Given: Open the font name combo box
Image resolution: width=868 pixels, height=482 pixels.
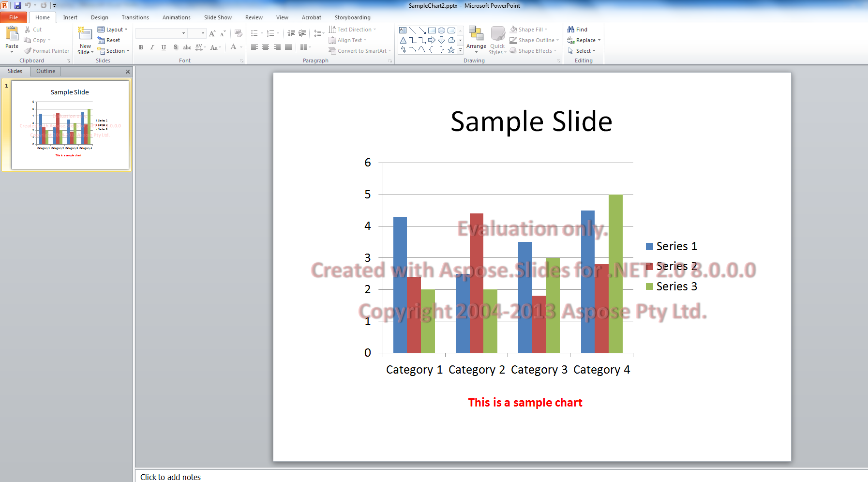Looking at the screenshot, I should pyautogui.click(x=161, y=33).
